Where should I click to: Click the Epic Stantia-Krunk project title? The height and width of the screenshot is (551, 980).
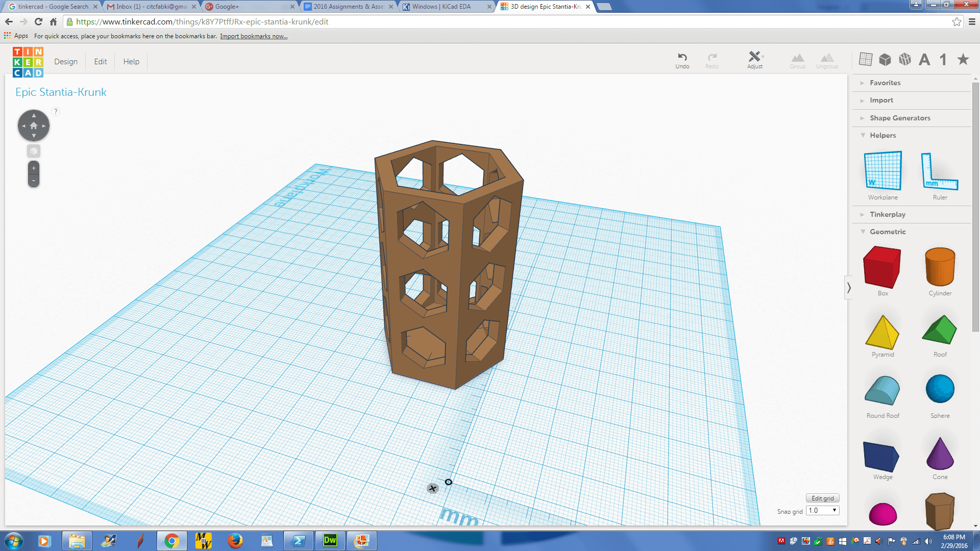coord(61,92)
